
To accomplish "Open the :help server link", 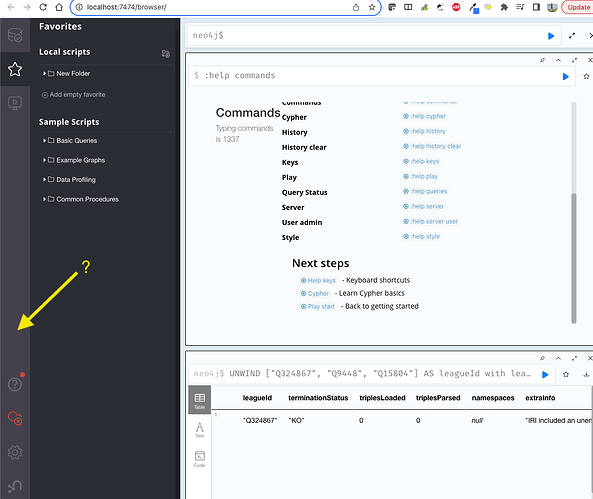I will tap(424, 206).
